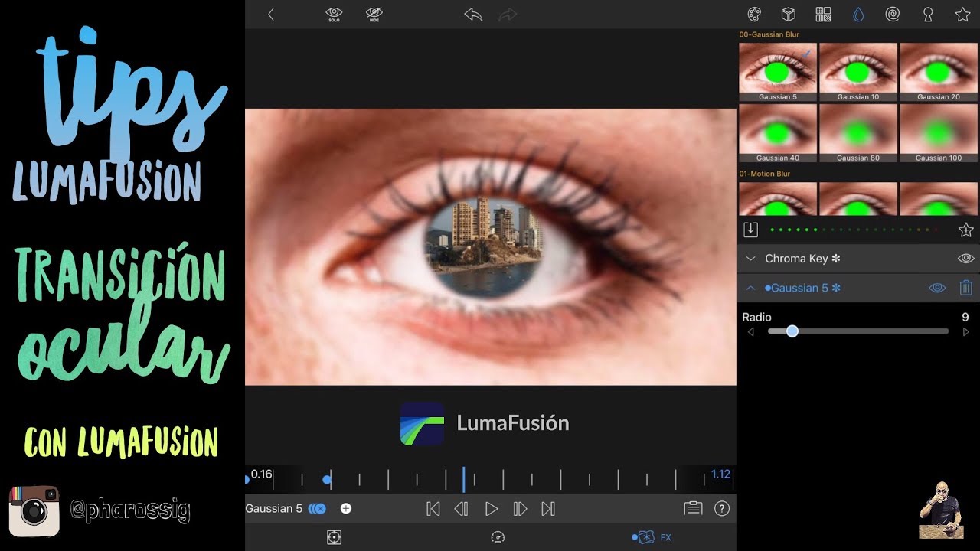Go back with the top-left chevron
Image resolution: width=980 pixels, height=551 pixels.
[270, 15]
